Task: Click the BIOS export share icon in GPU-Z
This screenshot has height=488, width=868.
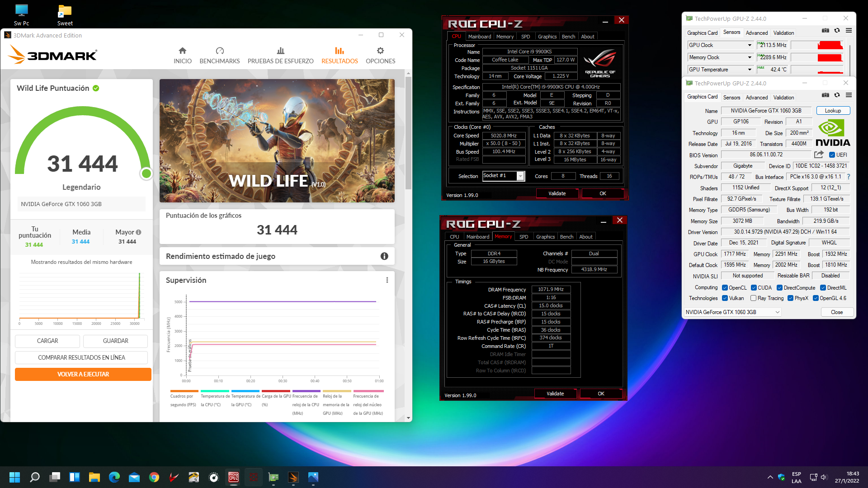Action: (x=819, y=155)
